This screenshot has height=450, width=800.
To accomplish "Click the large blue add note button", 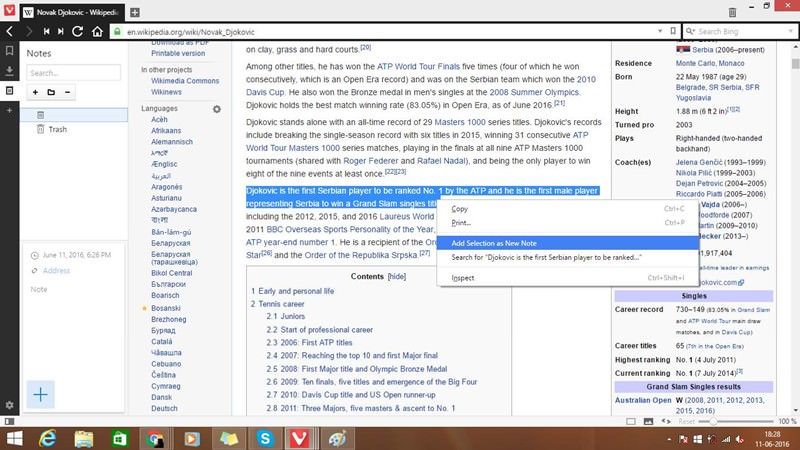I will point(40,394).
